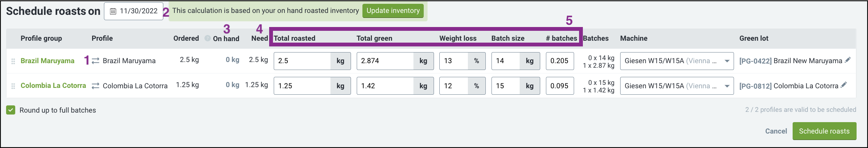Screen dimensions: 868x148
Task: Click Schedule roasts button
Action: click(824, 131)
